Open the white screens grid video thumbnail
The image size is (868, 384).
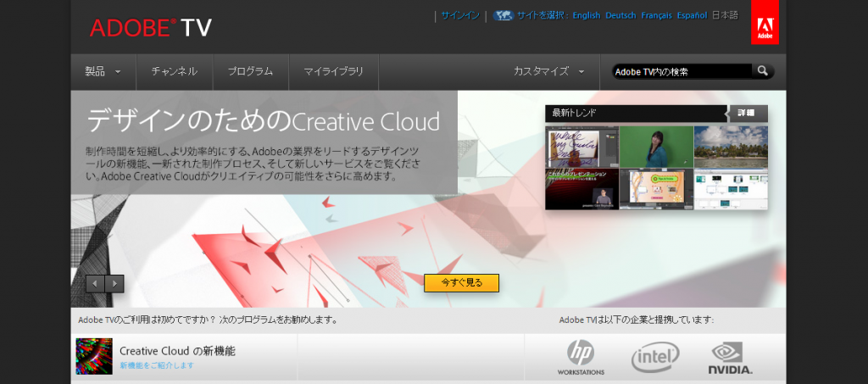point(731,189)
